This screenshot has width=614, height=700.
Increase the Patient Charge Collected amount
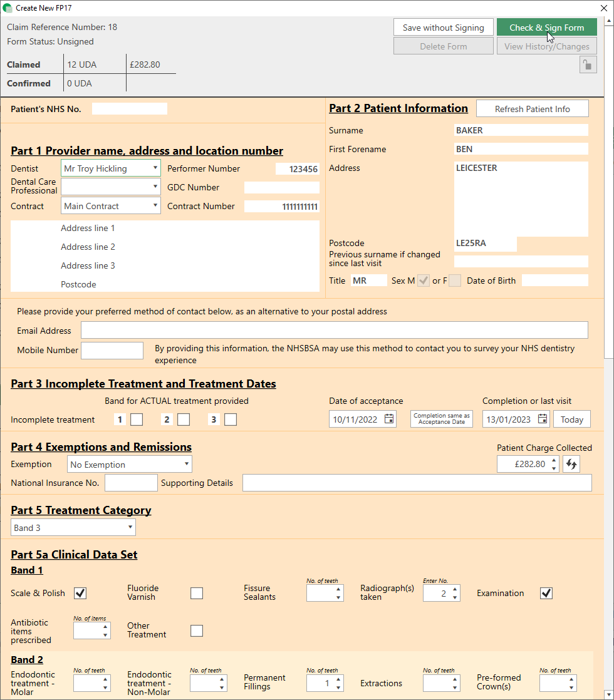[553, 461]
